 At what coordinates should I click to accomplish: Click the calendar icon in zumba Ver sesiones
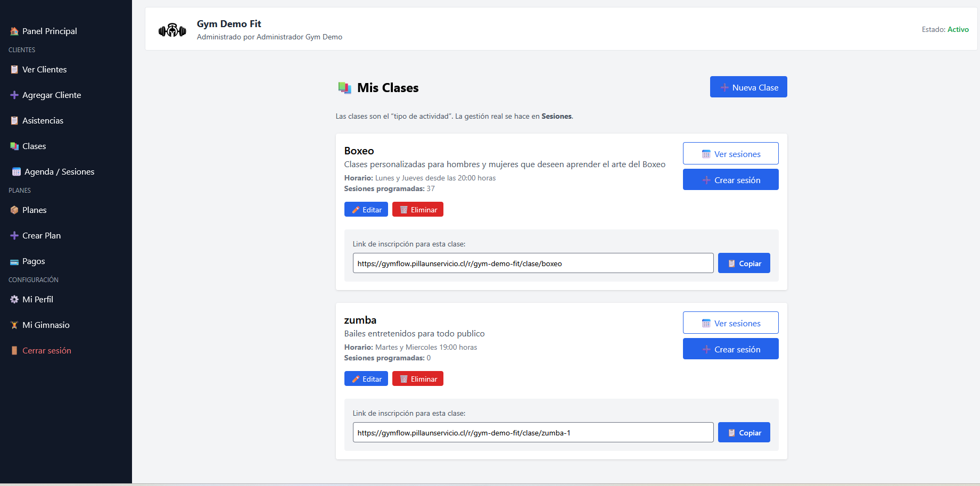(x=706, y=324)
